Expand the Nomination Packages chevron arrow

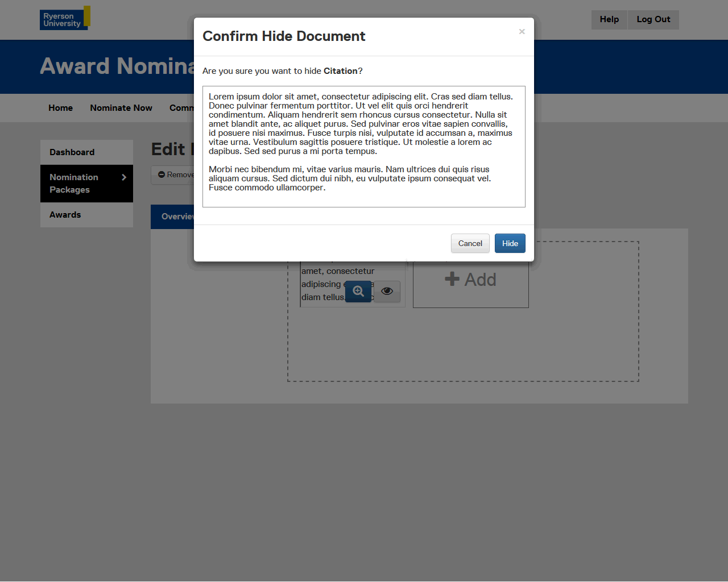124,177
